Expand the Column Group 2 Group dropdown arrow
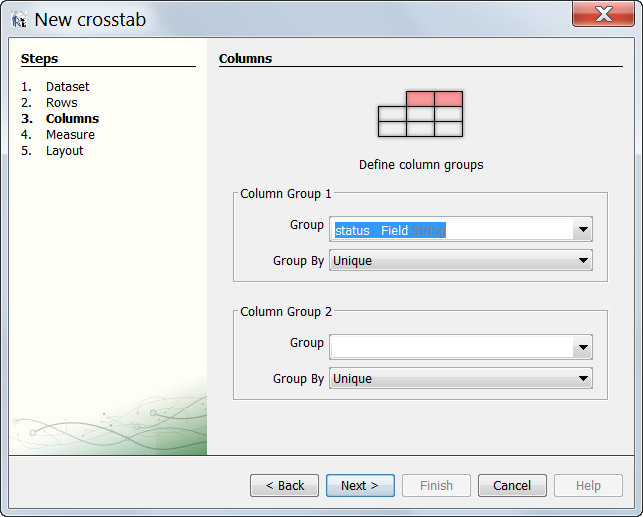The image size is (643, 517). coord(582,348)
